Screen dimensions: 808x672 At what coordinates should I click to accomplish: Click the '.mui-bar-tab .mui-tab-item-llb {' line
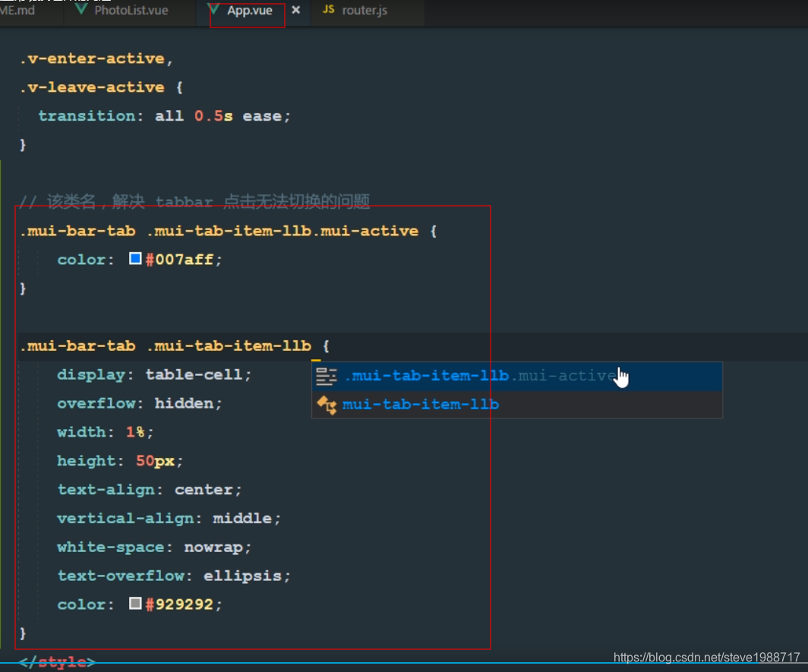point(175,345)
